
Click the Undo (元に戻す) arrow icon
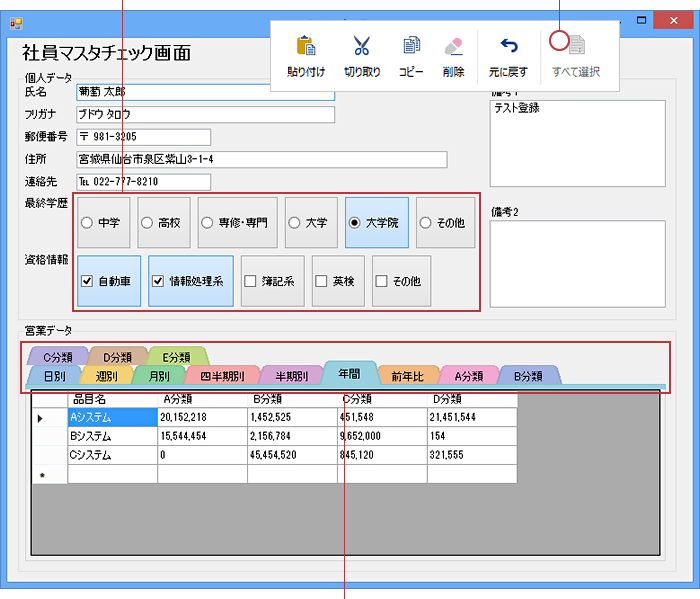(508, 46)
